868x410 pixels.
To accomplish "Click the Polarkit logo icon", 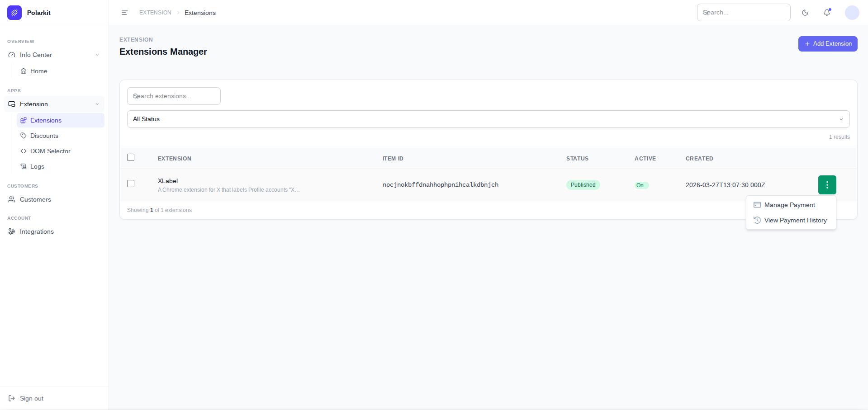I will click(x=14, y=13).
